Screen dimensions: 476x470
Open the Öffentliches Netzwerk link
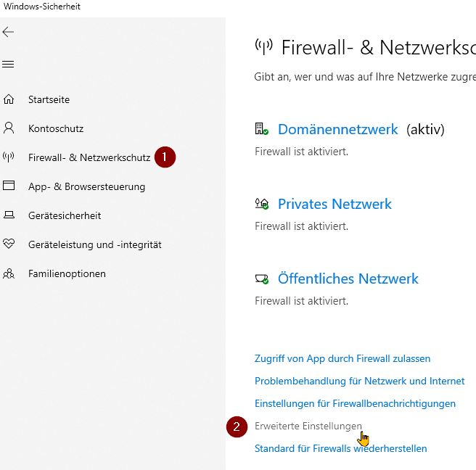coord(348,279)
